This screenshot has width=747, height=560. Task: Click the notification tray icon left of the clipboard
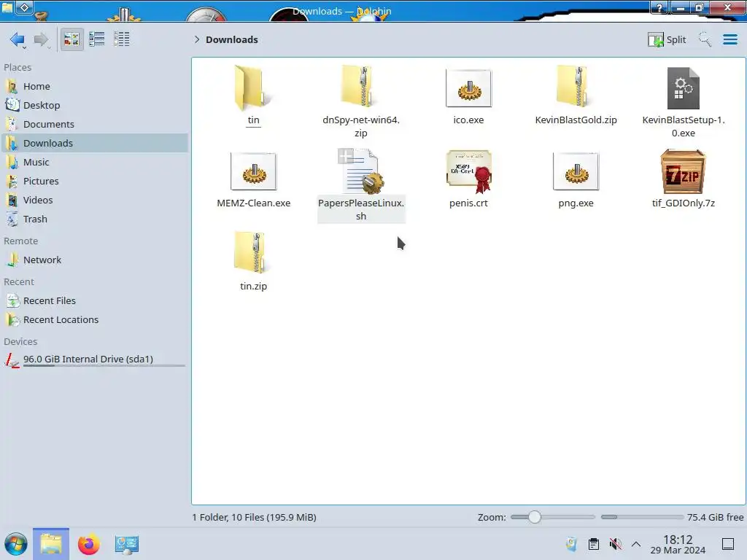point(572,544)
